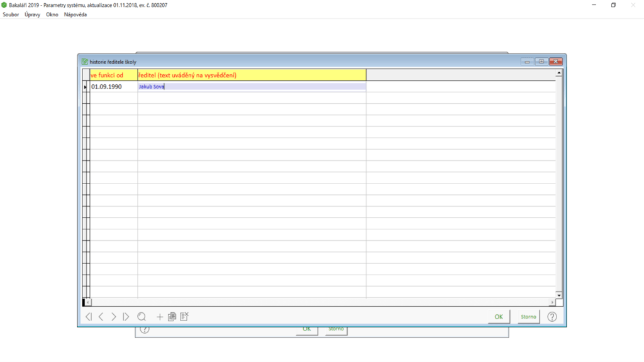
Task: Jump to last record arrow icon
Action: coord(126,317)
